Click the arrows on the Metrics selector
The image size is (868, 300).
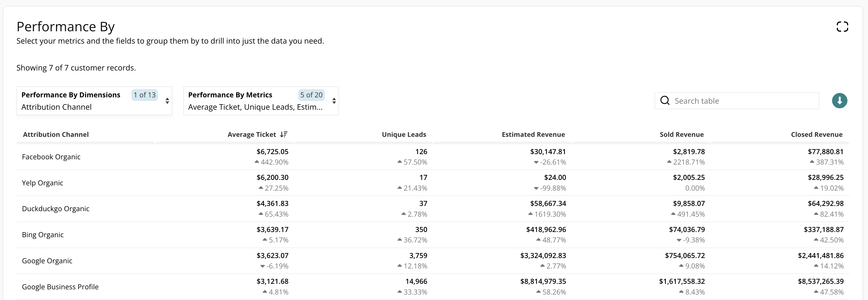pyautogui.click(x=334, y=101)
